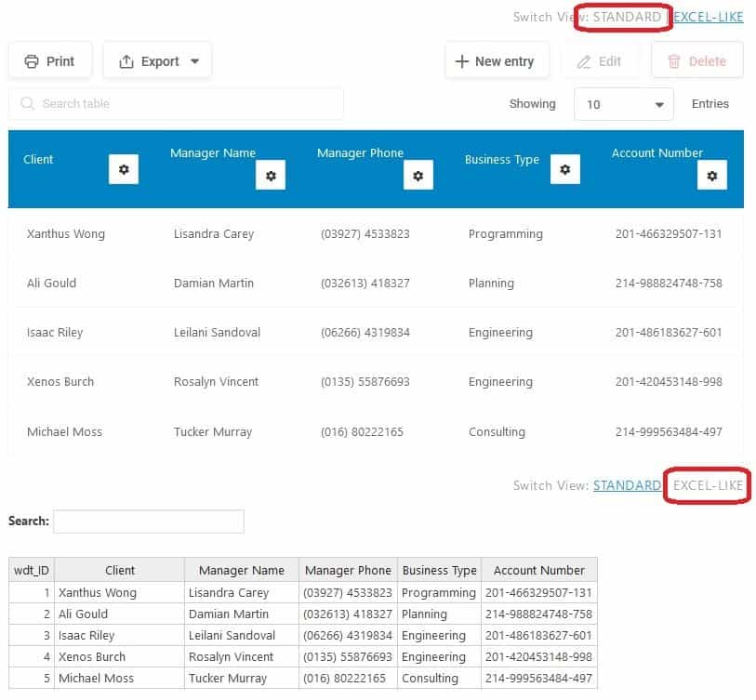The image size is (756, 700).
Task: Open the Showing 10 entries dropdown
Action: click(624, 104)
